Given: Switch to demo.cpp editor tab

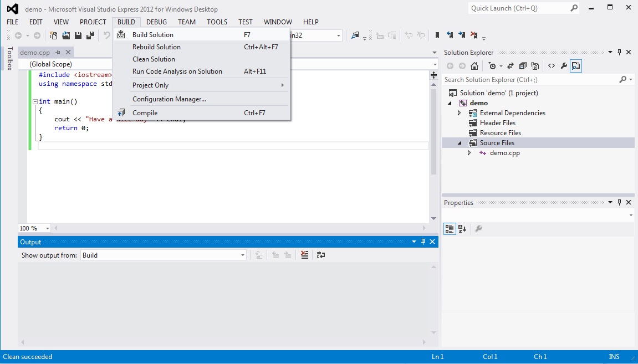Looking at the screenshot, I should 35,52.
